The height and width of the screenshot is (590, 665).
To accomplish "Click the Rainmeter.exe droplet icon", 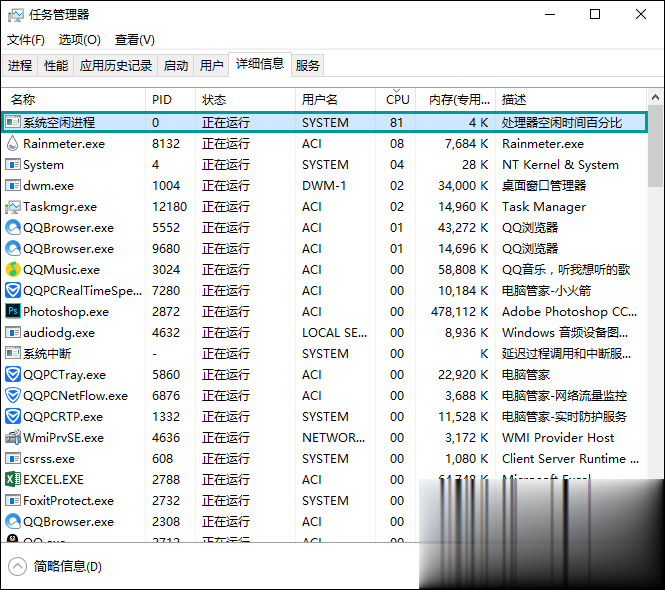I will pyautogui.click(x=13, y=143).
